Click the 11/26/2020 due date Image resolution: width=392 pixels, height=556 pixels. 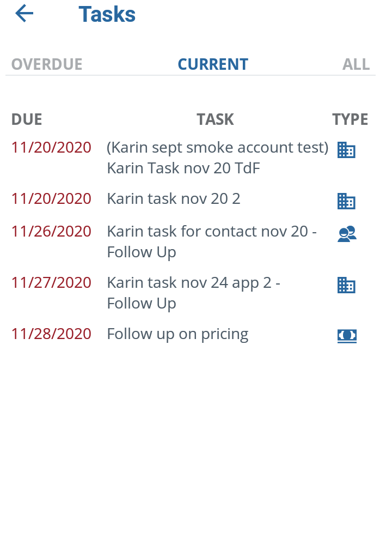click(51, 232)
